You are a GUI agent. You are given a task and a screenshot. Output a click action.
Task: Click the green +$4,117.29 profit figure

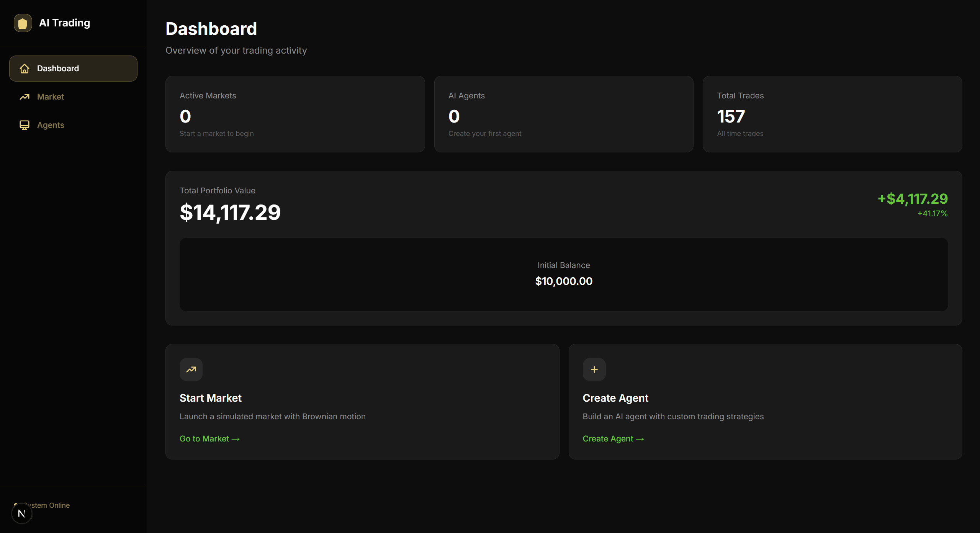(913, 199)
